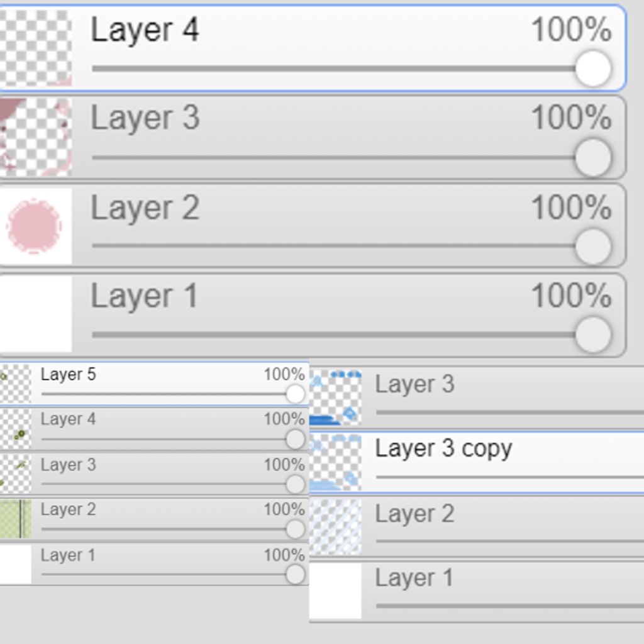Click Layer 5 opacity slider handle

pyautogui.click(x=295, y=394)
